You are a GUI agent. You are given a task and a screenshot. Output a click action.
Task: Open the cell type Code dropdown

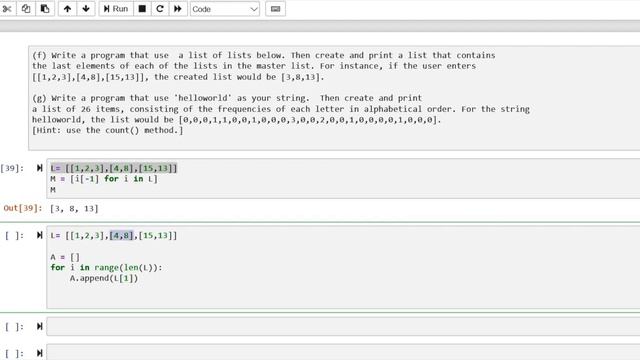click(224, 9)
